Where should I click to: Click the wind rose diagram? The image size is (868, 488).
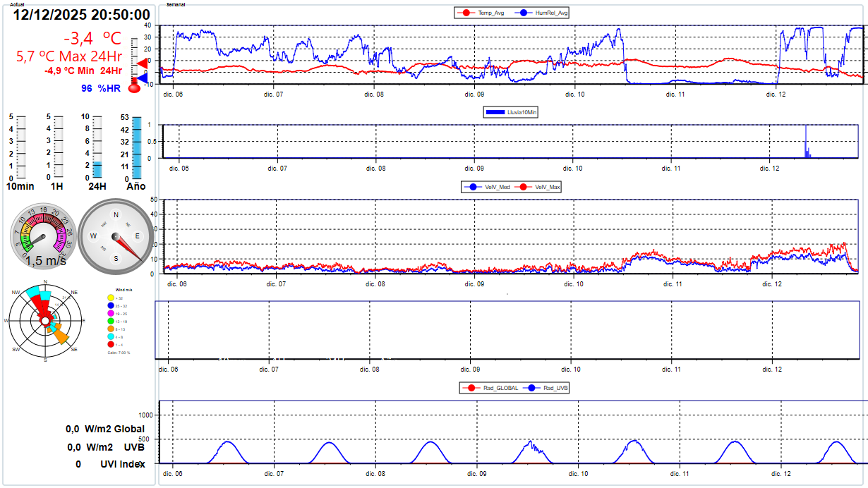(x=46, y=321)
